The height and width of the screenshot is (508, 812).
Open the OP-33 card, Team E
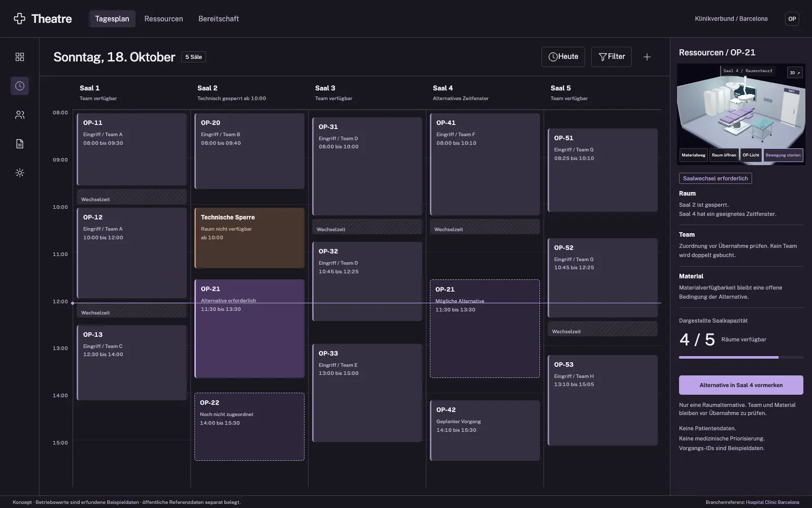[x=367, y=393]
